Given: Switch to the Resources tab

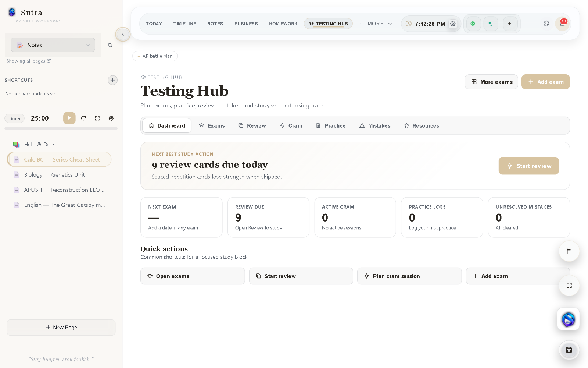Looking at the screenshot, I should pyautogui.click(x=422, y=125).
